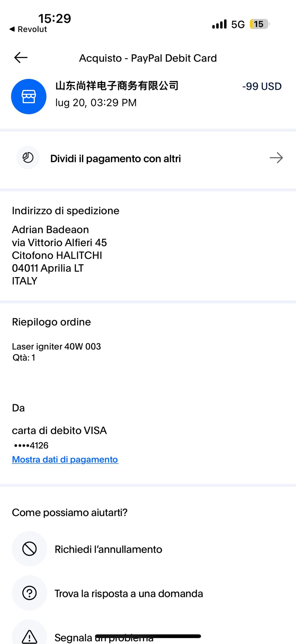This screenshot has width=296, height=644.
Task: Tap the VISA card number ending in 4126
Action: point(31,445)
